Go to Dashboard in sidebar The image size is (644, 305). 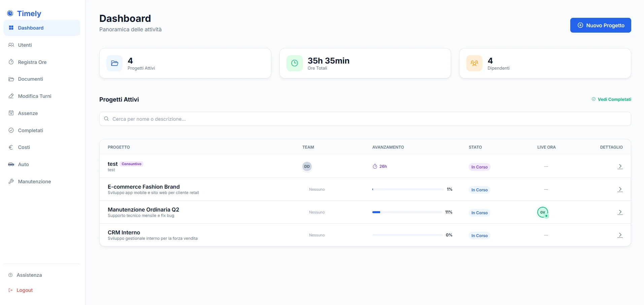point(42,28)
